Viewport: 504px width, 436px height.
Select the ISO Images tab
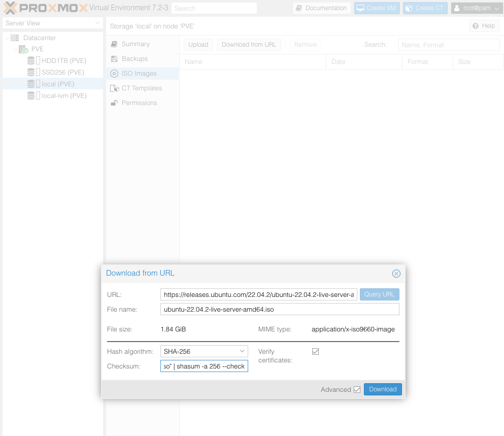[x=143, y=74]
